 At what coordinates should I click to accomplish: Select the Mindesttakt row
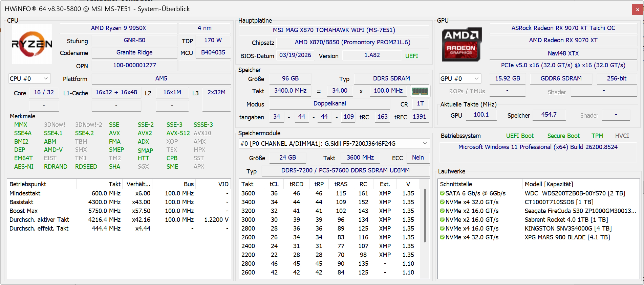119,193
